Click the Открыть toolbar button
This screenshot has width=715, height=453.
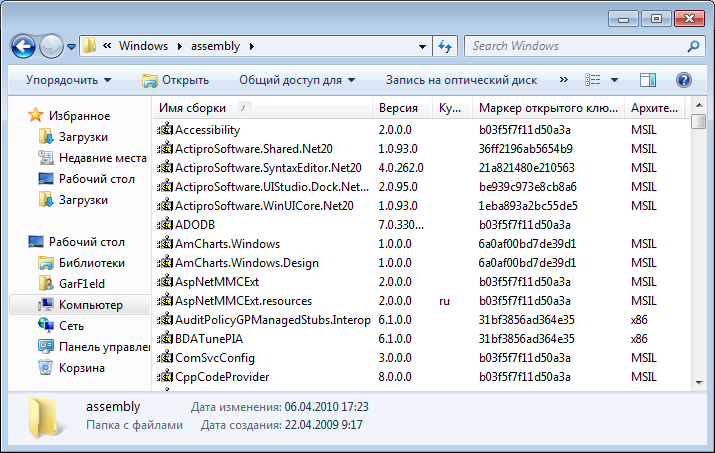tap(176, 80)
